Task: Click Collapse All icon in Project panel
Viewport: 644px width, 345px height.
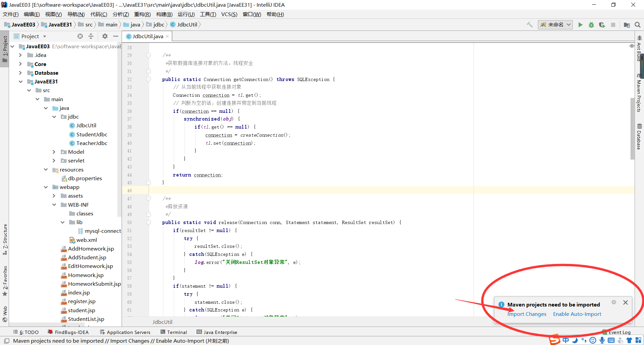Action: (91, 36)
